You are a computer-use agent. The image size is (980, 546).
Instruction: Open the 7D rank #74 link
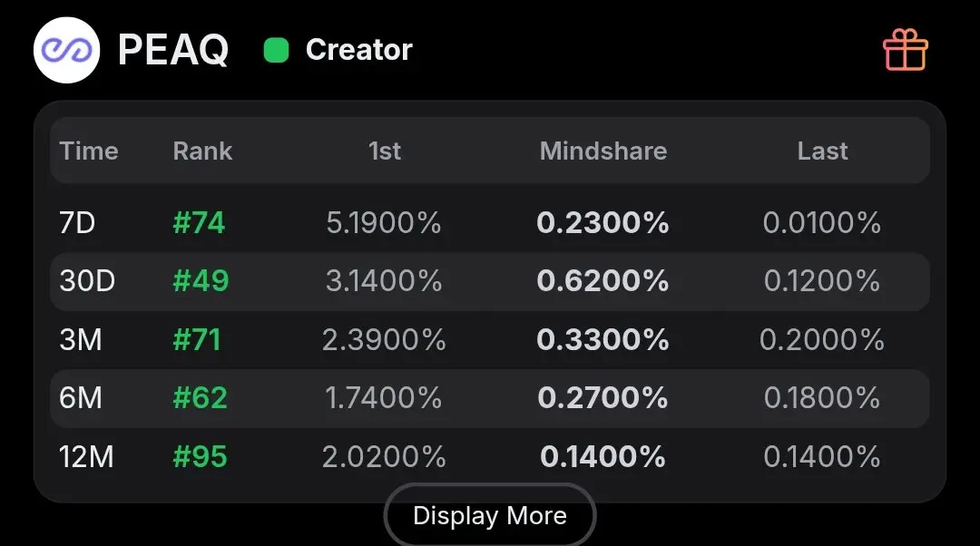[199, 222]
